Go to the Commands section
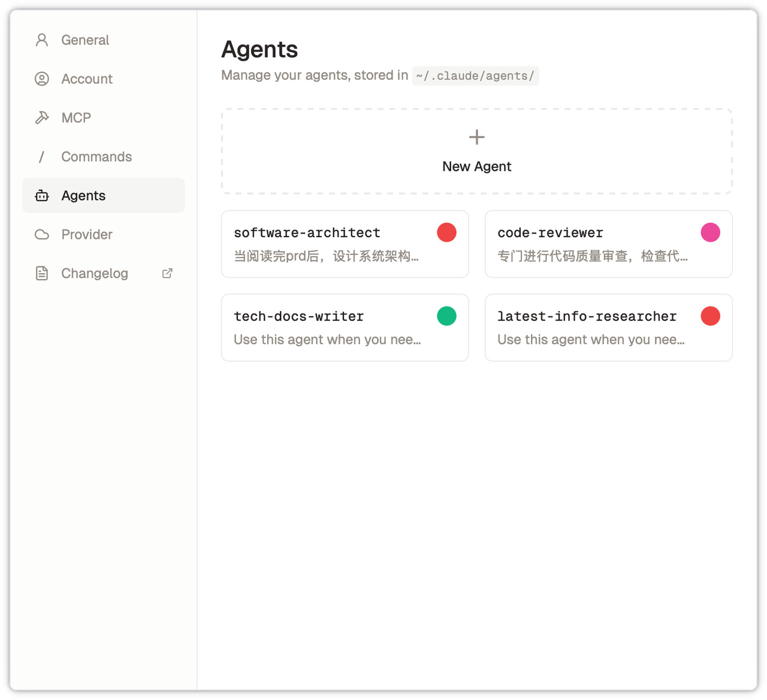 coord(96,157)
